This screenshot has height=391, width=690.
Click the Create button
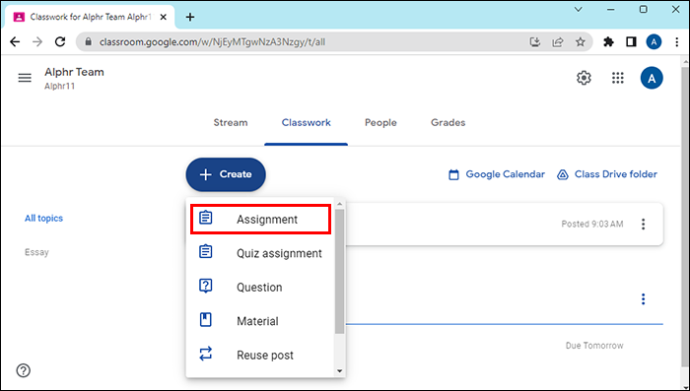(226, 175)
